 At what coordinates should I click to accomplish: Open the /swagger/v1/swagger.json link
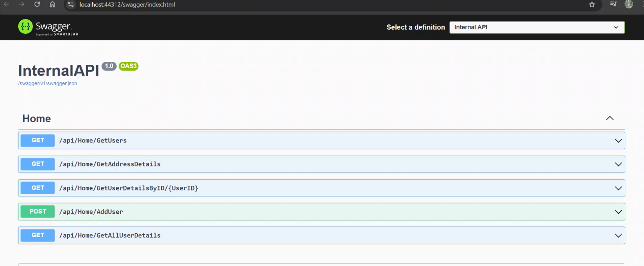coord(48,83)
